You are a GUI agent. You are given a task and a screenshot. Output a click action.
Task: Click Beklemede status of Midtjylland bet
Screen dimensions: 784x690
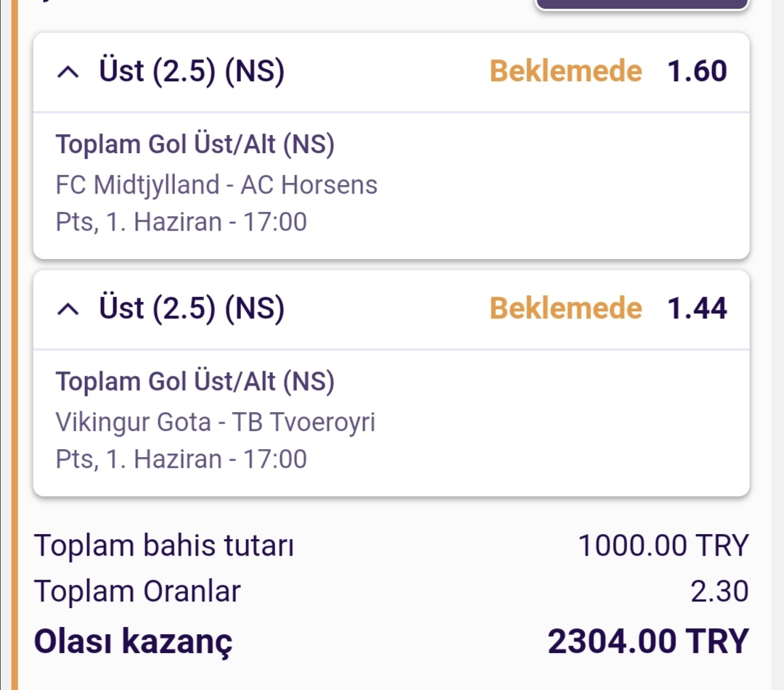[565, 70]
